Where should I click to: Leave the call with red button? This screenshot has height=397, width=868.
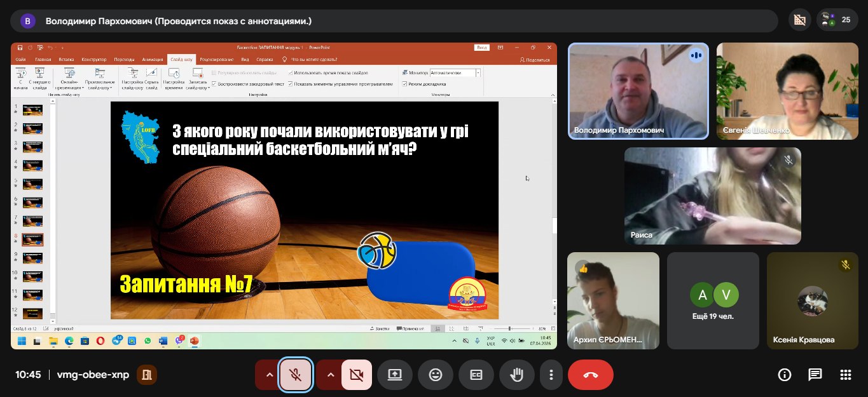click(590, 375)
